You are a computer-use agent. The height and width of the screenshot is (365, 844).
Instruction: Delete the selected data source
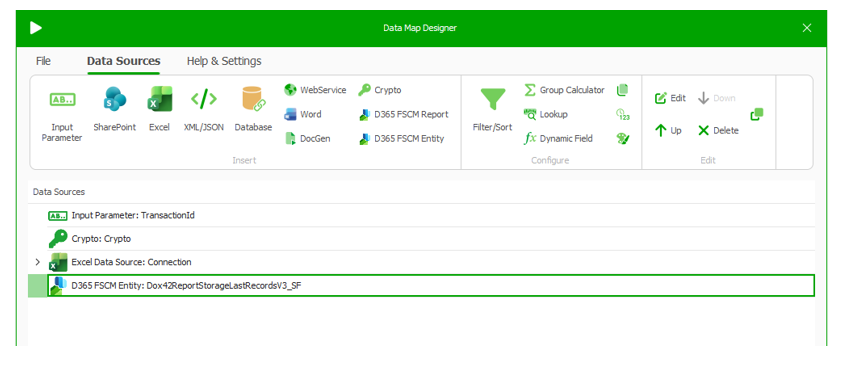[718, 130]
